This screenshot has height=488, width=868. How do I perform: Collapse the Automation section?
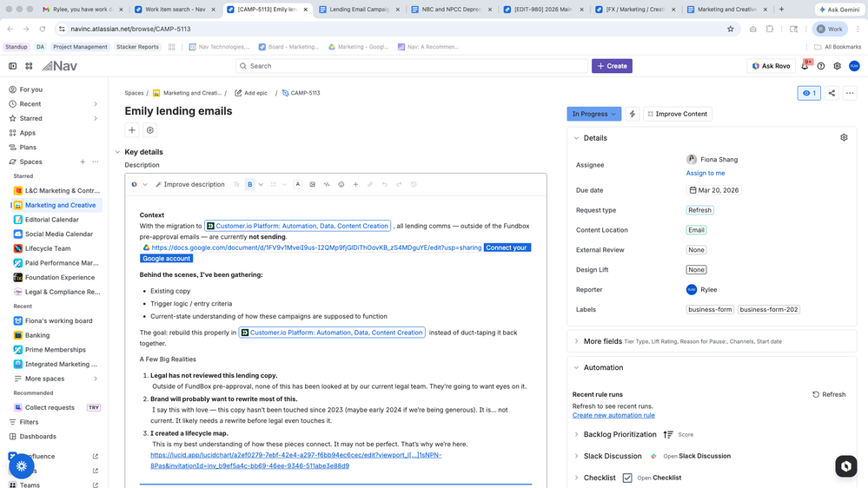(x=576, y=367)
